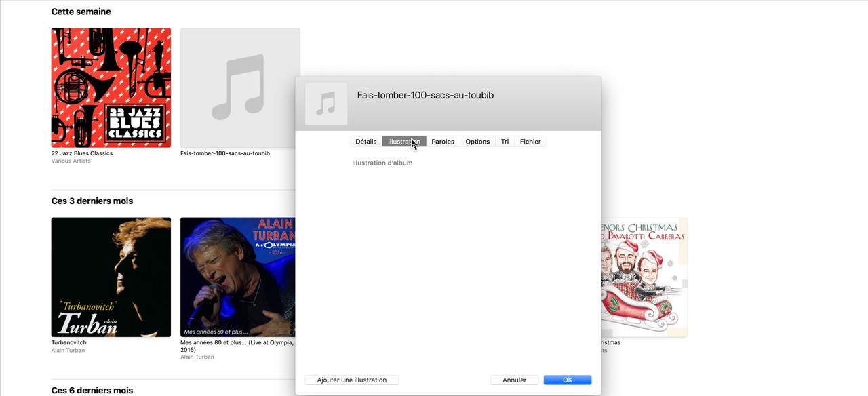The width and height of the screenshot is (868, 396).
Task: Open the Options tab
Action: 477,142
